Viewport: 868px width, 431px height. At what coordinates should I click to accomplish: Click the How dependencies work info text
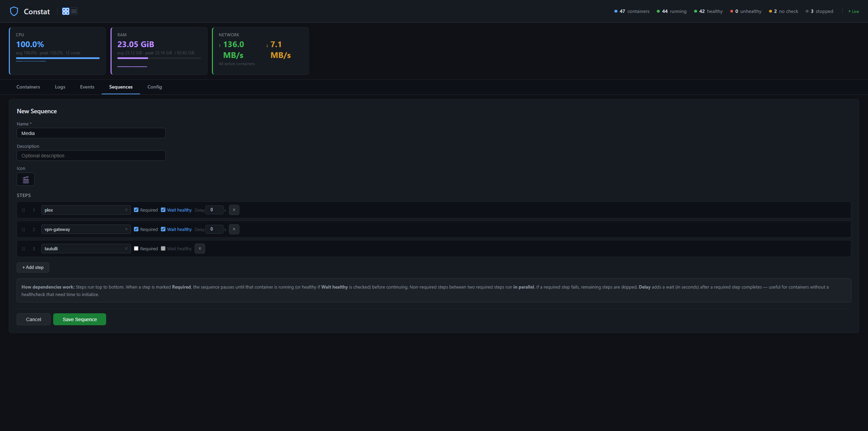click(x=434, y=291)
